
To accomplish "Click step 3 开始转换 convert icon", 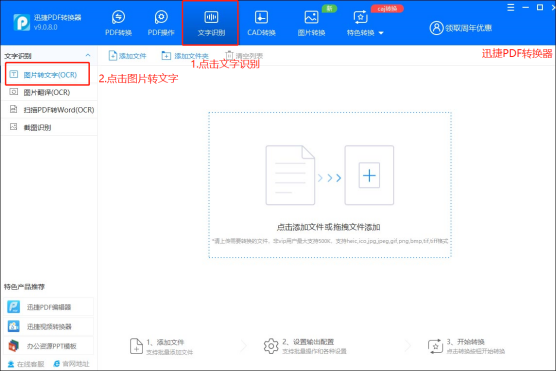I will point(435,346).
